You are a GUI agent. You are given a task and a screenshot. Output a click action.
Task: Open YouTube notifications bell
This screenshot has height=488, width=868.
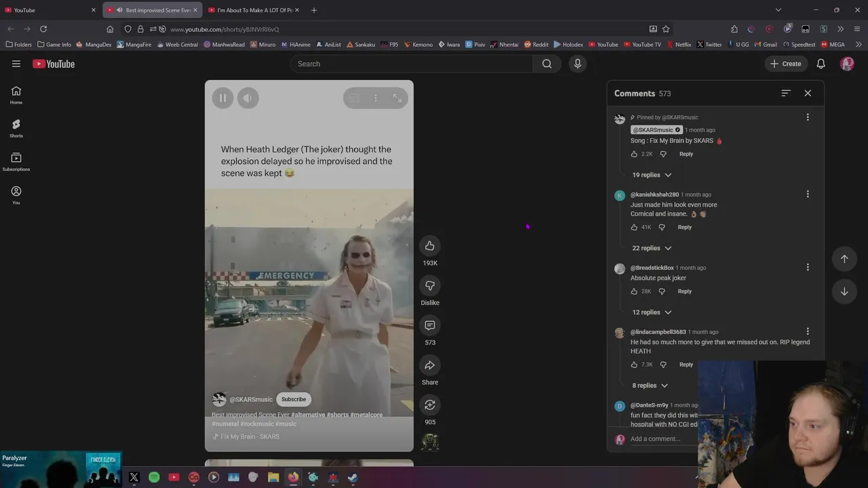click(x=821, y=64)
